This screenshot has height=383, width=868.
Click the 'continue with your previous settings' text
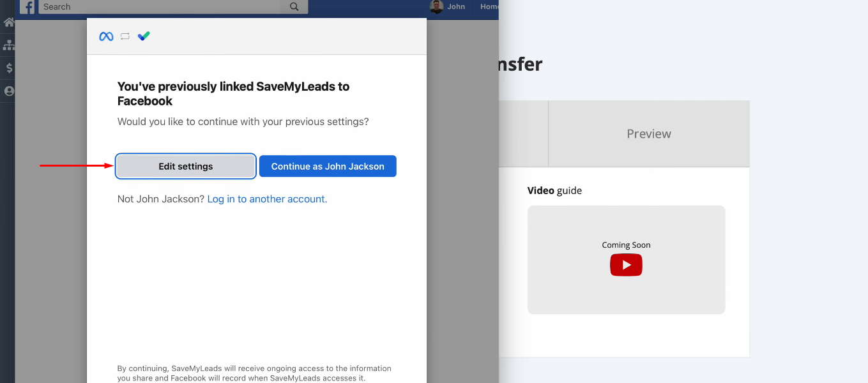pyautogui.click(x=243, y=121)
